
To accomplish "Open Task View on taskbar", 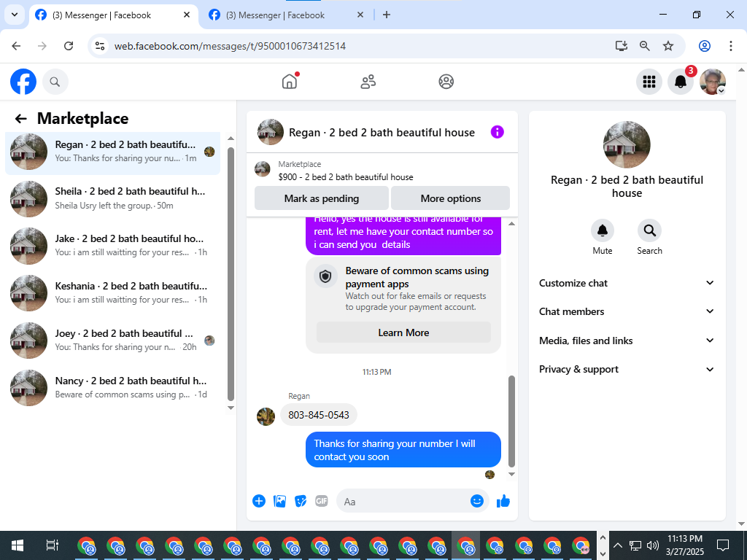I will pyautogui.click(x=52, y=545).
